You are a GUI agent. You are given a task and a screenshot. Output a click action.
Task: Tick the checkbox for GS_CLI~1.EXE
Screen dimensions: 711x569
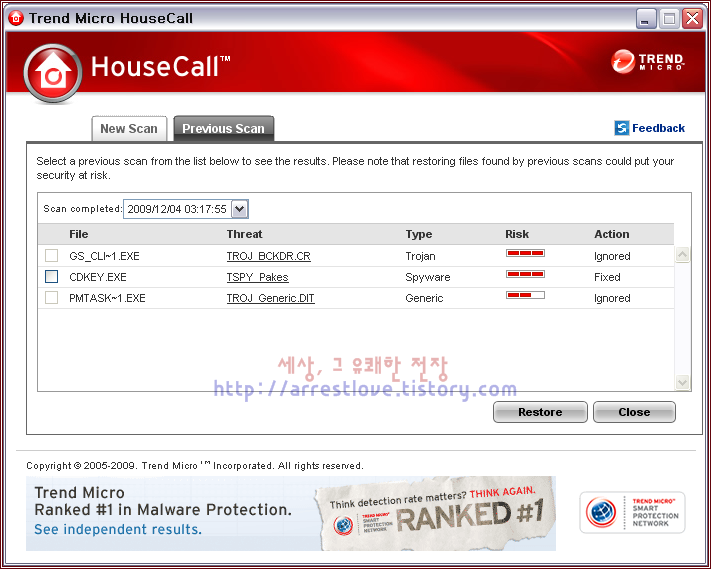point(52,256)
